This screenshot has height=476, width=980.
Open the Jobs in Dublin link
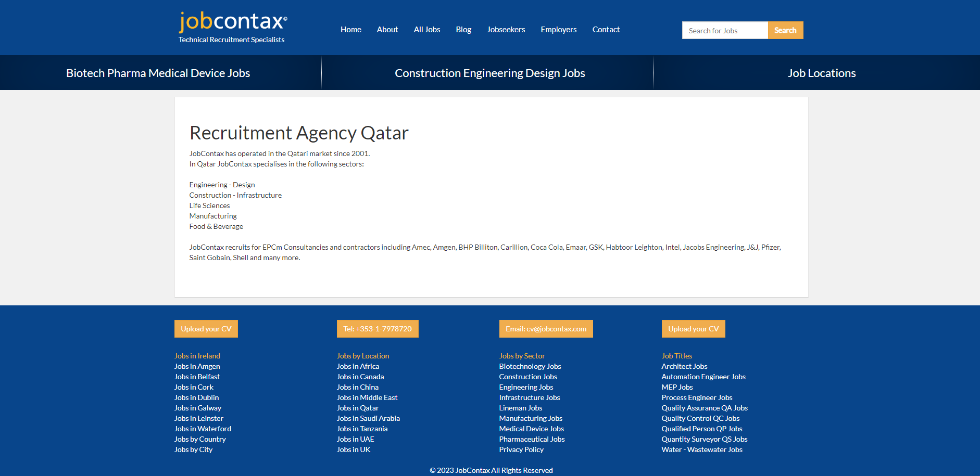pos(197,397)
